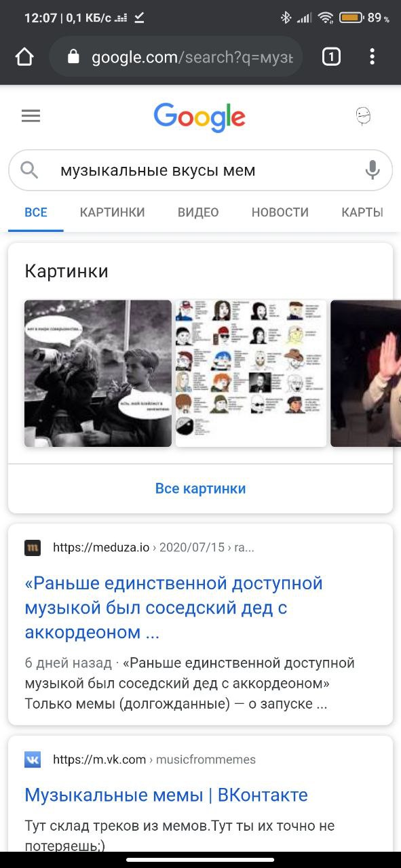Tap the microphone voice search icon
Screen dimensions: 401x868
372,170
